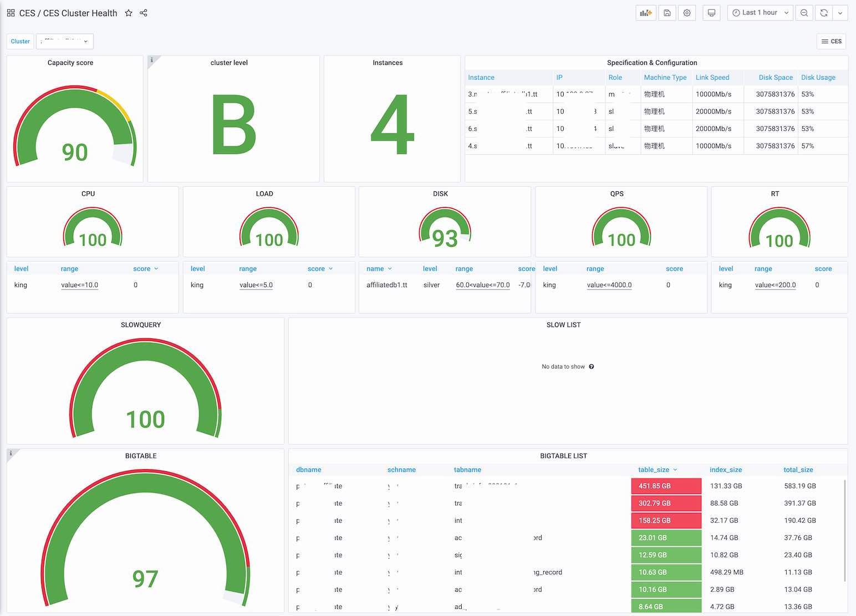
Task: Open the SLOW LIST panel title
Action: coord(563,325)
